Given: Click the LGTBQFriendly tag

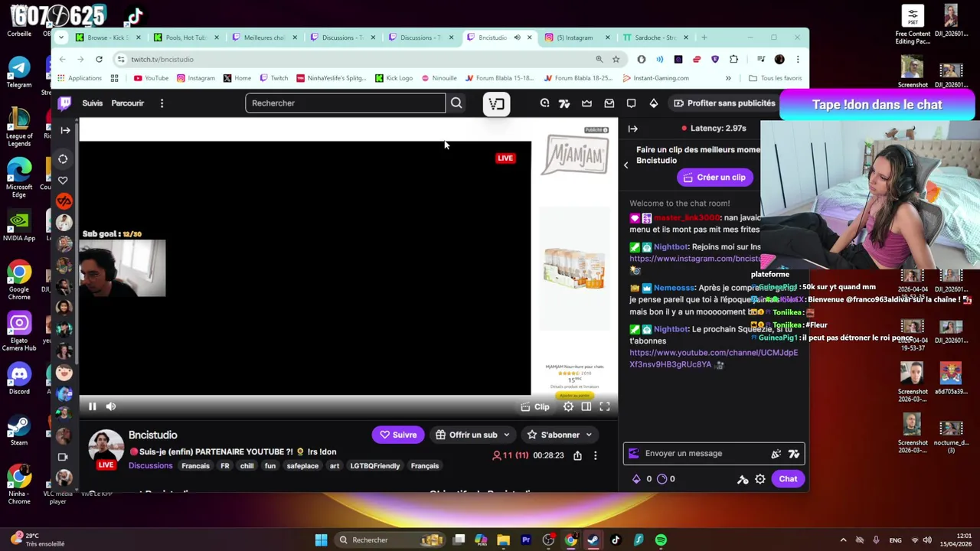Looking at the screenshot, I should (x=375, y=466).
